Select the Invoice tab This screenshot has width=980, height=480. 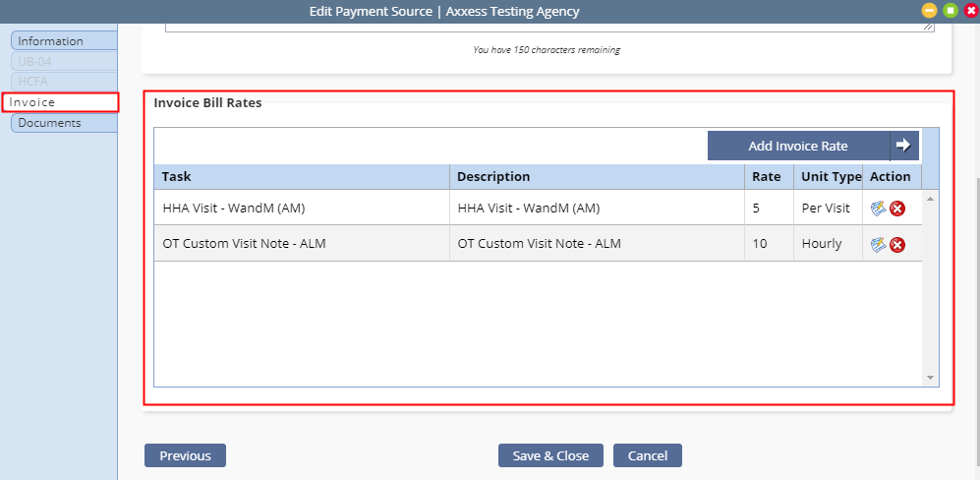click(x=60, y=102)
